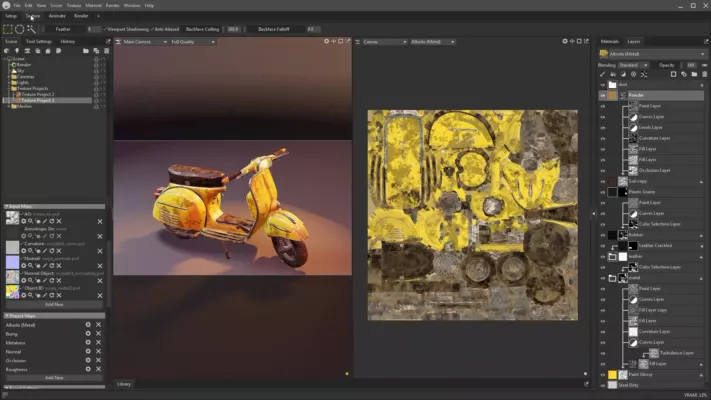Delete the selected layer with trash icon
711x400 pixels.
[705, 74]
